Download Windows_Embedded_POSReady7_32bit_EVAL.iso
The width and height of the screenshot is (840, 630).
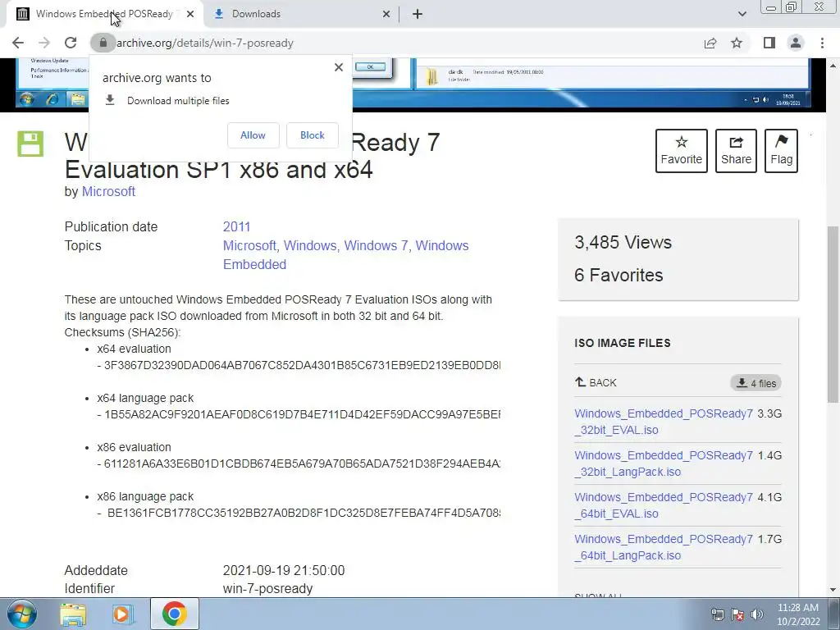(663, 422)
